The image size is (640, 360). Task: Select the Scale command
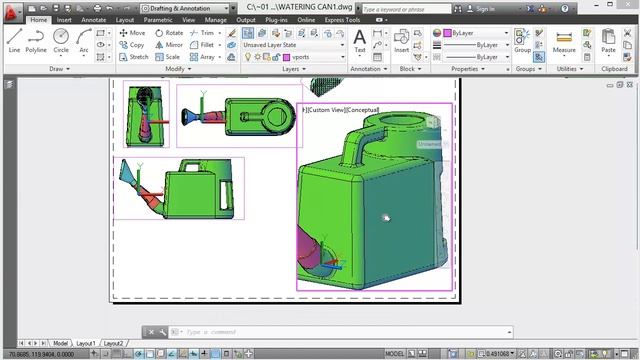(x=167, y=57)
